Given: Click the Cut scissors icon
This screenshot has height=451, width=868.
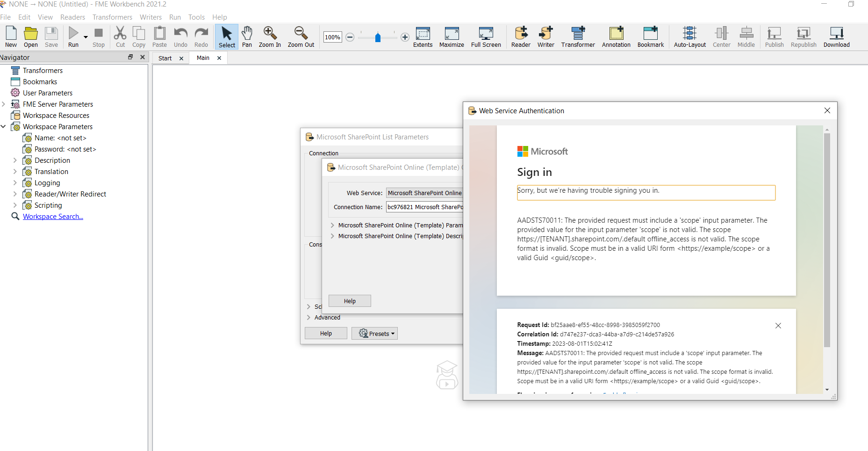Looking at the screenshot, I should [x=120, y=37].
